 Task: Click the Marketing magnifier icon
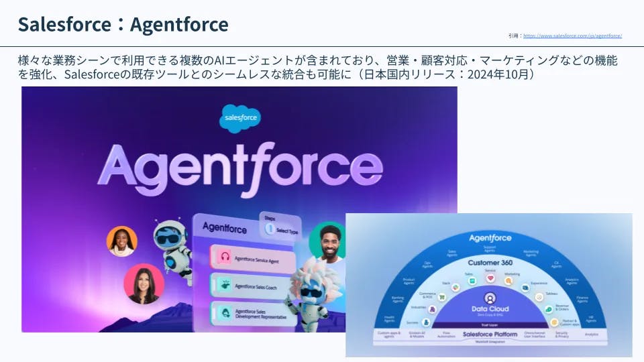click(x=508, y=281)
